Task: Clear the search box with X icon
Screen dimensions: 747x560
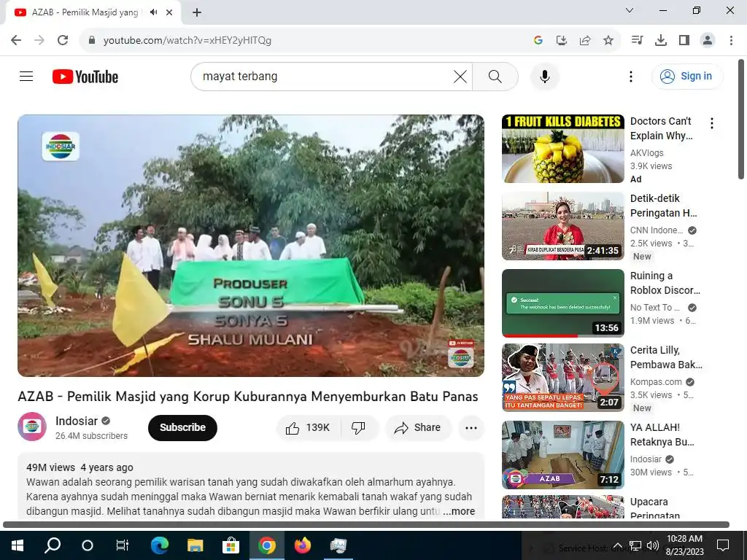Action: [460, 76]
